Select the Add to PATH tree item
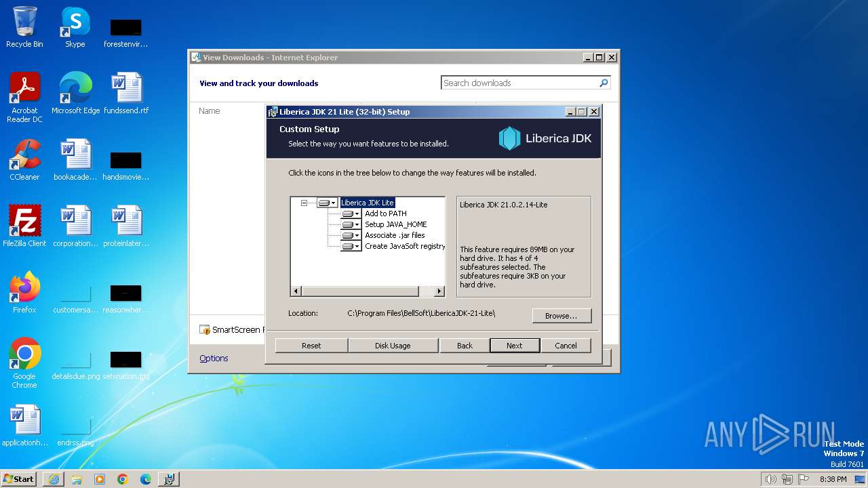This screenshot has height=488, width=868. coord(386,213)
